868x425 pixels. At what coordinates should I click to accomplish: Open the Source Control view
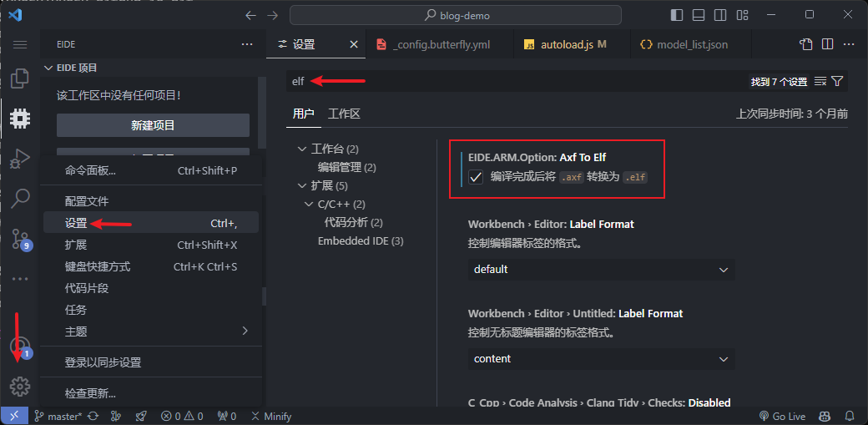(20, 240)
